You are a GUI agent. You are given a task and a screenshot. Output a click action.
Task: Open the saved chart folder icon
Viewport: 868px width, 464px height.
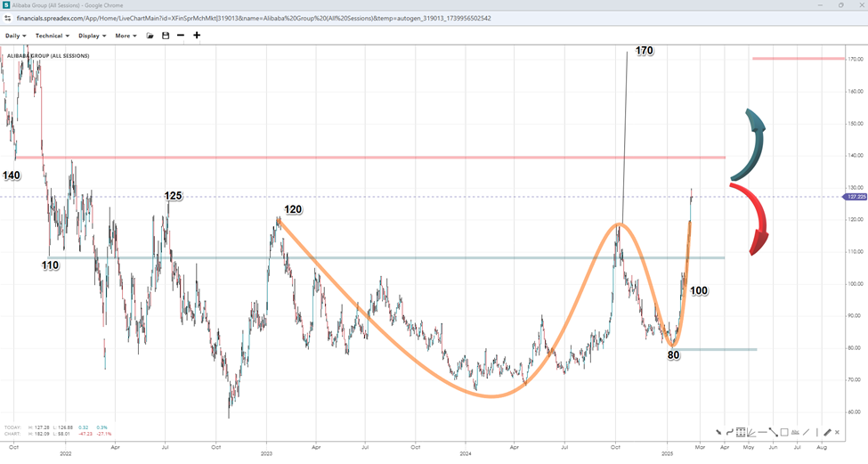tap(150, 36)
